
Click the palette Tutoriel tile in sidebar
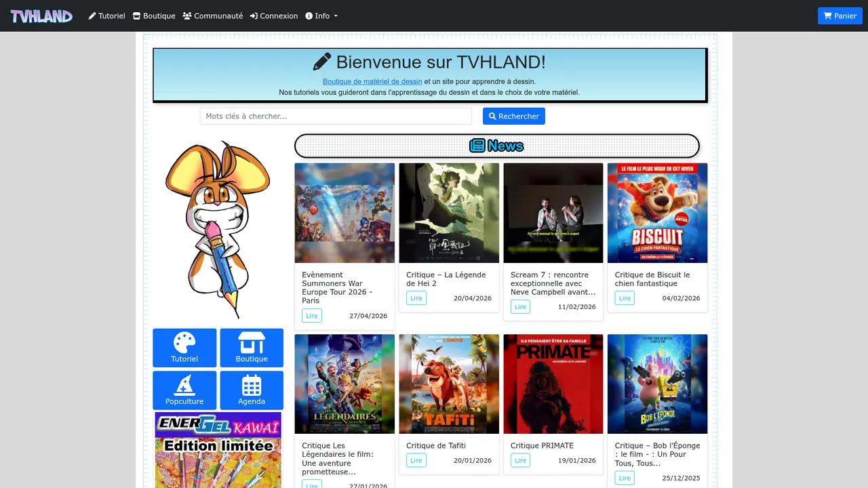tap(184, 348)
